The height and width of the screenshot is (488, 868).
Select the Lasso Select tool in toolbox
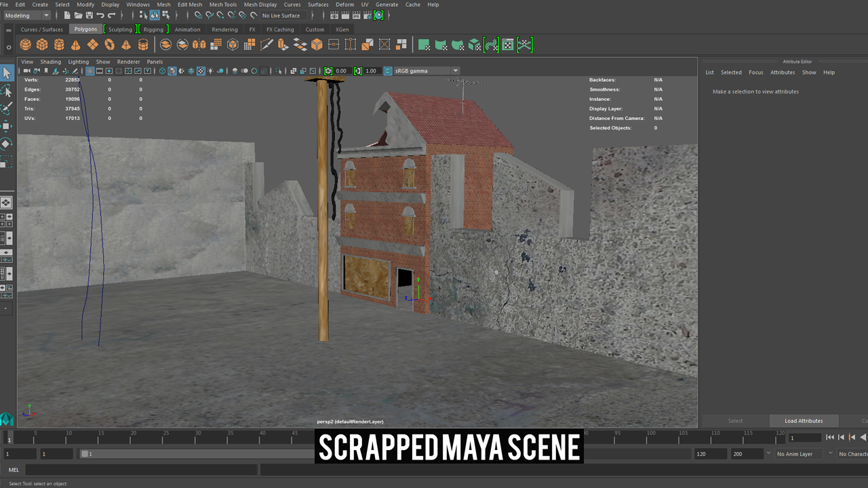click(x=6, y=91)
